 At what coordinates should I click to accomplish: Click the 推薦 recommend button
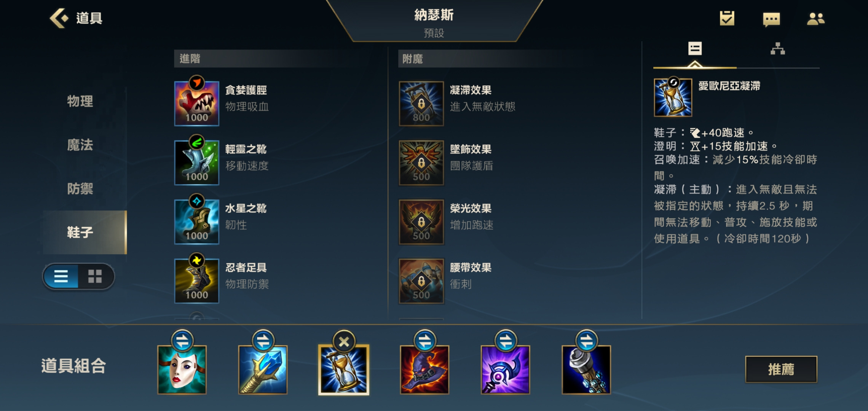click(781, 369)
